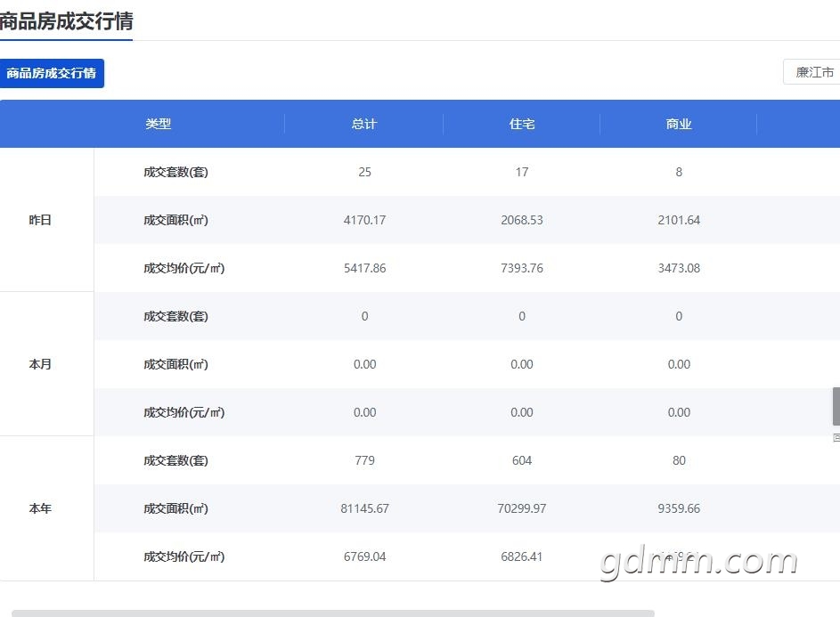Click yesterday's commercial average price 3473.08
Image resolution: width=840 pixels, height=617 pixels.
[679, 268]
